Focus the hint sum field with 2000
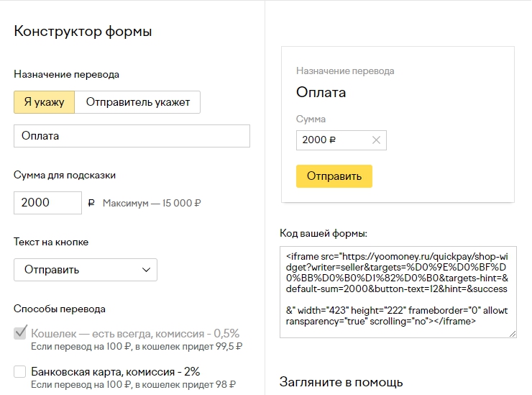 (x=47, y=203)
